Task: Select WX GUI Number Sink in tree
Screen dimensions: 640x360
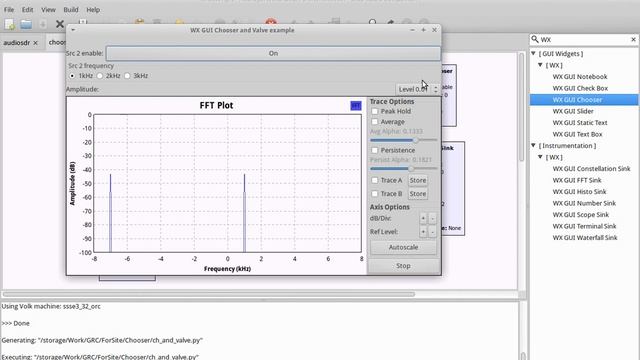Action: [x=584, y=203]
